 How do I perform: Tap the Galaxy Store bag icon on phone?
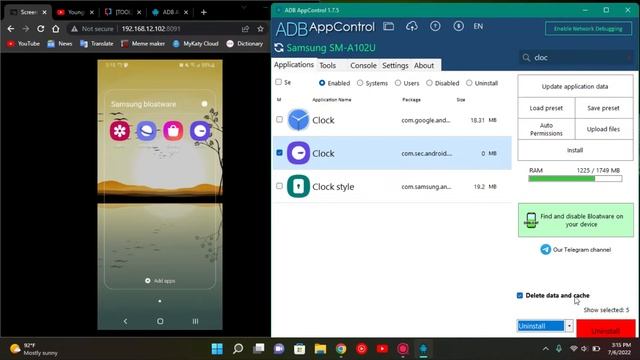tap(173, 131)
